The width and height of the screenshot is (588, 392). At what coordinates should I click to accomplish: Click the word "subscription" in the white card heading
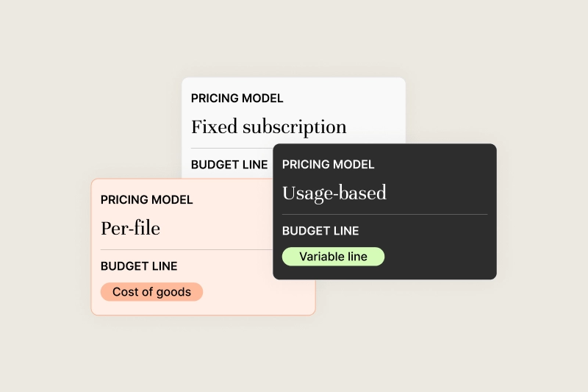pyautogui.click(x=295, y=127)
